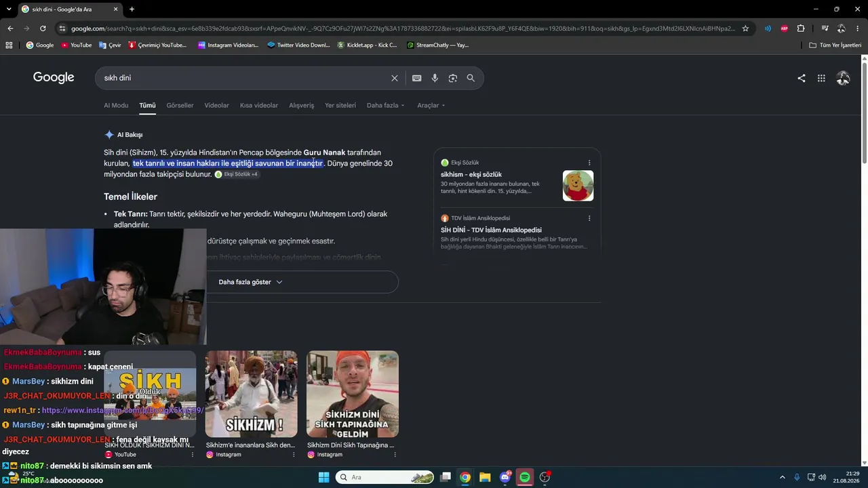Start voice search with the microphone icon
This screenshot has height=488, width=868.
[x=435, y=78]
